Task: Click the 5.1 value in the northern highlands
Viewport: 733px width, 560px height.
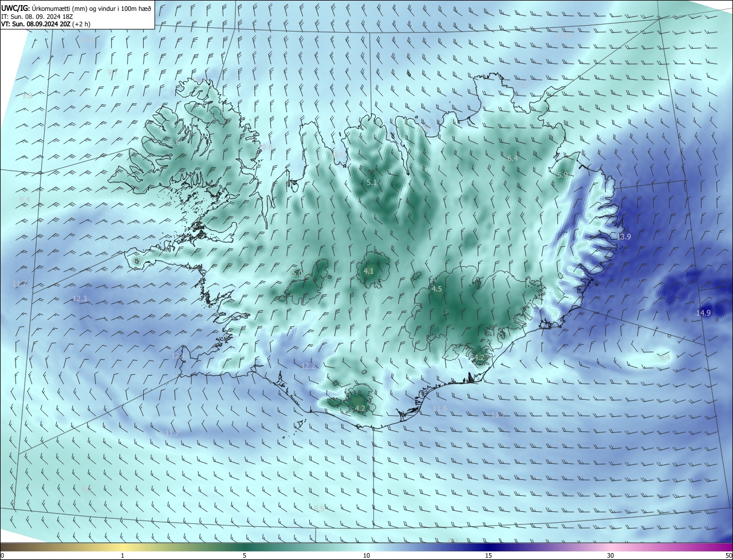Action: 372,183
